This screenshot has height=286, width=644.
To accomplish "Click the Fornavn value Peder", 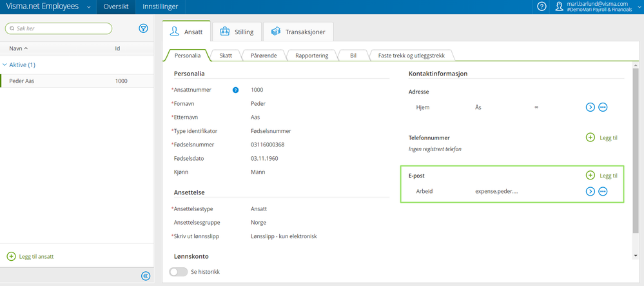I will [x=258, y=103].
